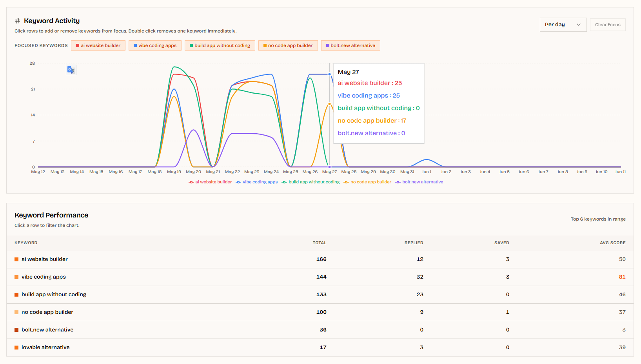Click the replied value 32
This screenshot has height=364, width=641.
(x=420, y=277)
